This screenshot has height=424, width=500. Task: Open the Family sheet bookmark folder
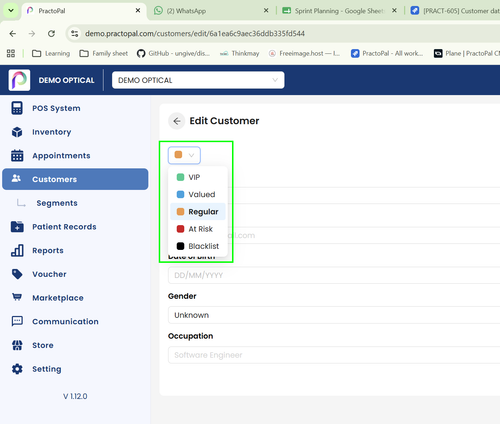point(104,53)
